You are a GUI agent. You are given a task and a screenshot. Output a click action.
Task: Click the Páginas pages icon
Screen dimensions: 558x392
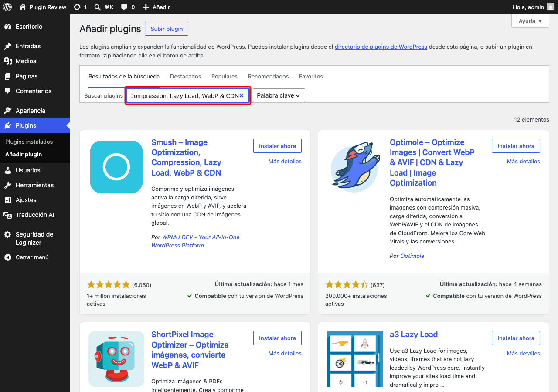[8, 76]
